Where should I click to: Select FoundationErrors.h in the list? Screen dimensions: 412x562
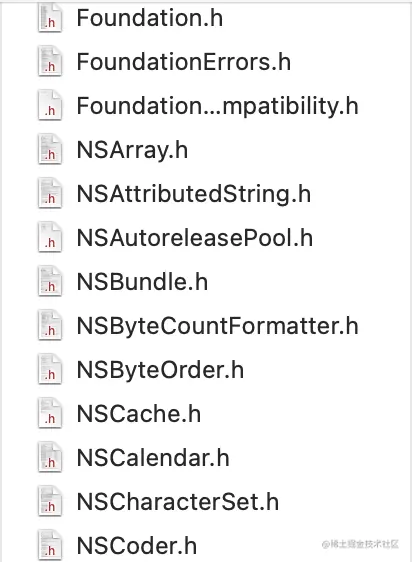pyautogui.click(x=184, y=62)
